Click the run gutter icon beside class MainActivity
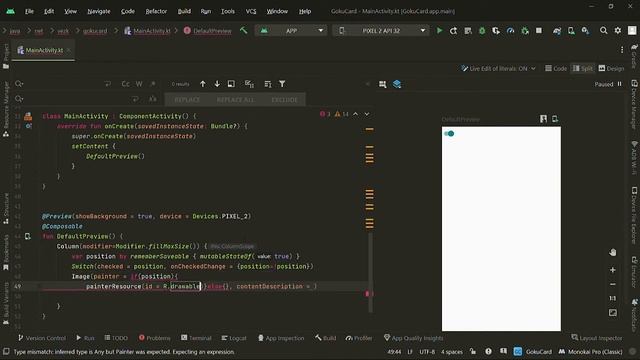The height and width of the screenshot is (360, 640). pos(28,117)
